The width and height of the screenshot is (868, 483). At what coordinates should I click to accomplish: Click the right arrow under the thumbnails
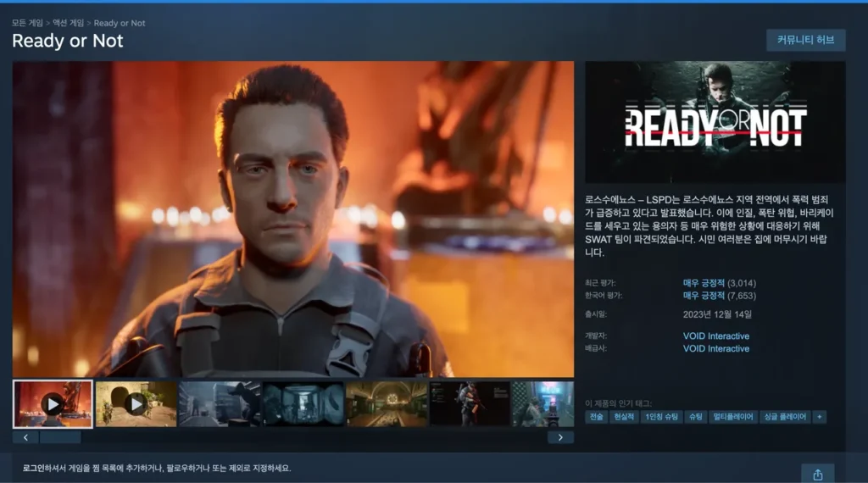(x=560, y=437)
